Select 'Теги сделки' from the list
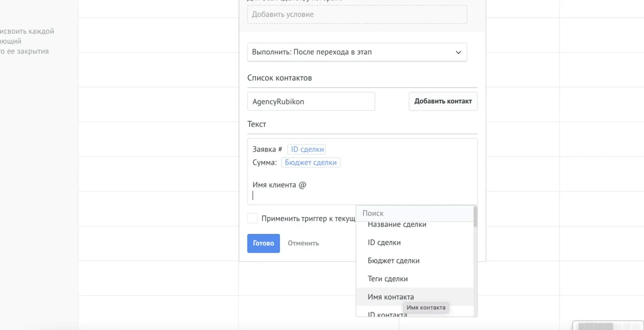Screen dimensions: 644x330 click(x=415, y=279)
